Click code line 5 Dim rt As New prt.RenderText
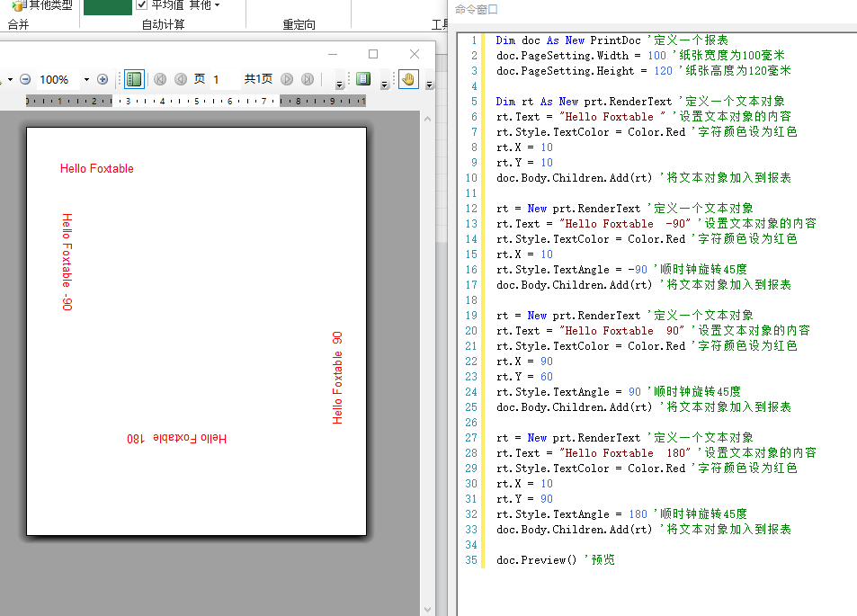The width and height of the screenshot is (857, 616). [640, 102]
